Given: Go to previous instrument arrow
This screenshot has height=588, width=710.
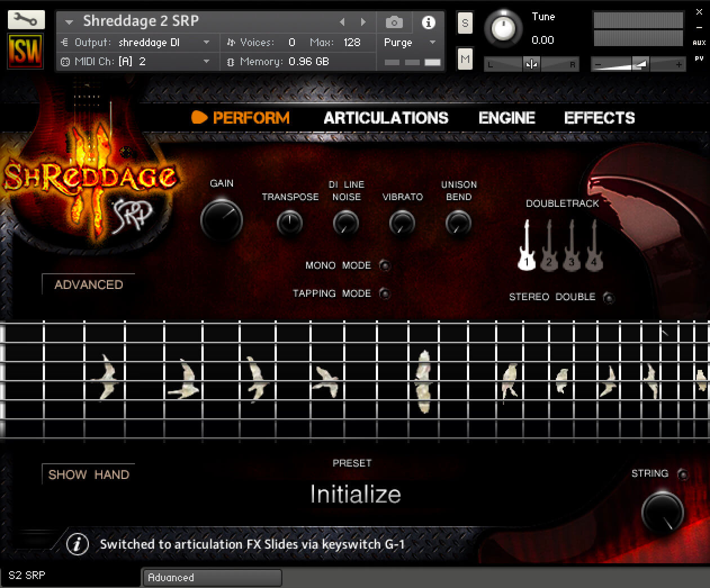Looking at the screenshot, I should [x=342, y=22].
